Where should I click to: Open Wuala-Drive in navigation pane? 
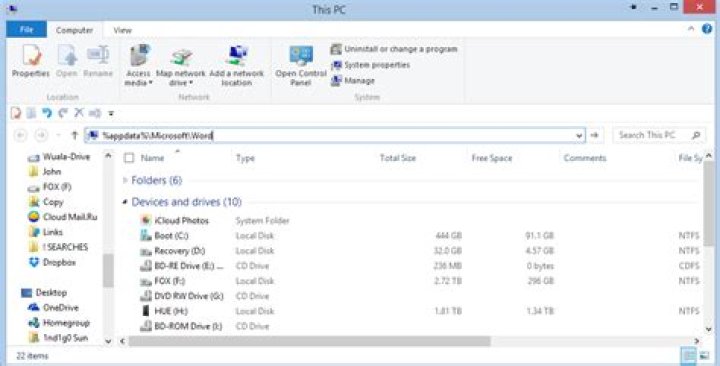(x=59, y=157)
